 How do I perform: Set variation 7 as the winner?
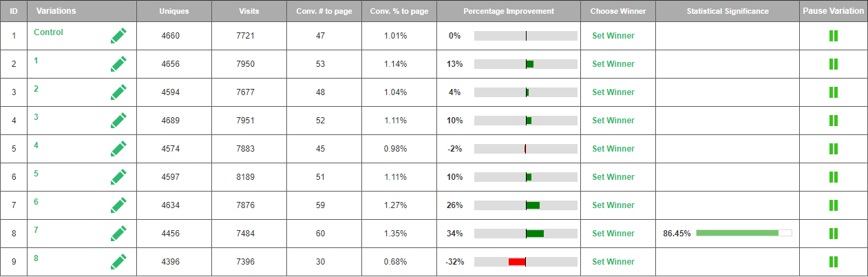(613, 234)
